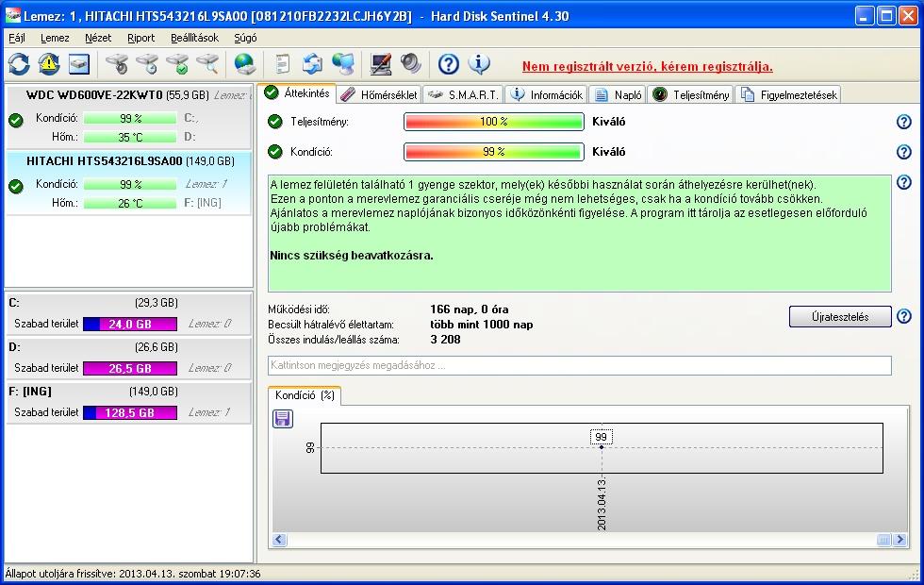Click the disk with magnifier surface test icon
The height and width of the screenshot is (585, 924).
pyautogui.click(x=207, y=64)
